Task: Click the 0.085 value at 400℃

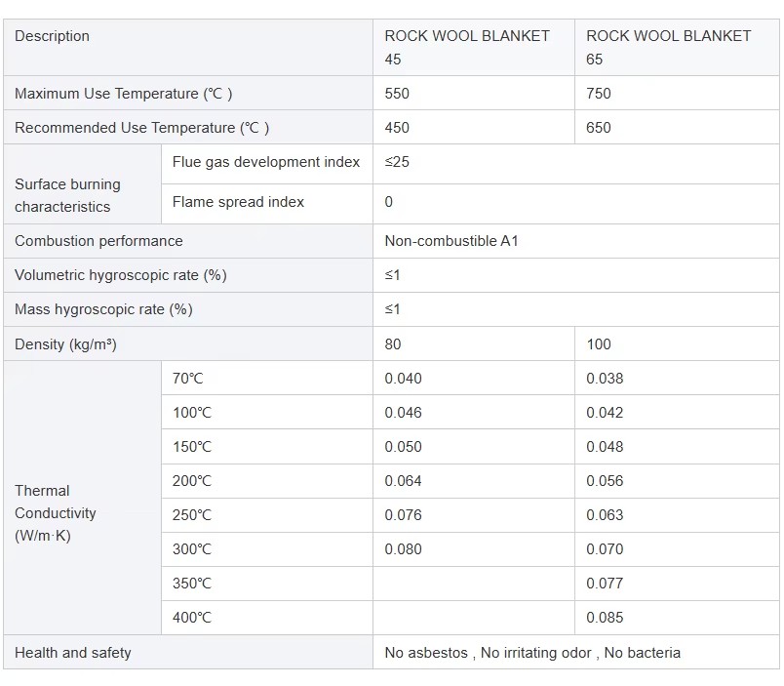Action: tap(605, 618)
